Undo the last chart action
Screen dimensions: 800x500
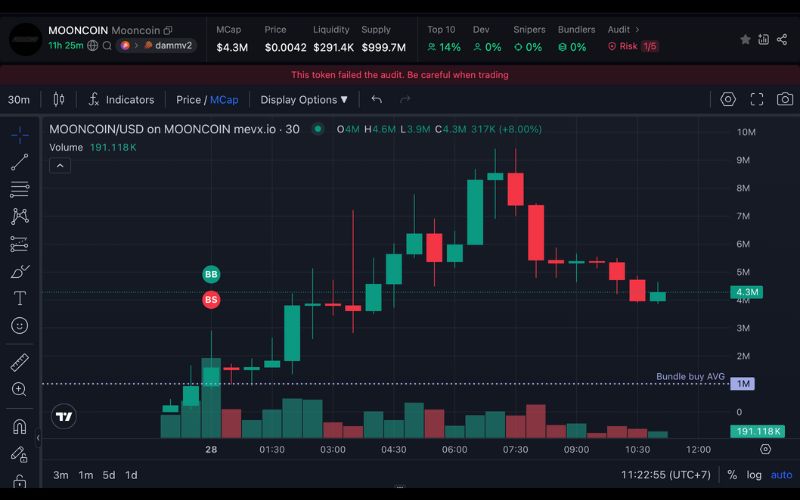click(x=377, y=99)
